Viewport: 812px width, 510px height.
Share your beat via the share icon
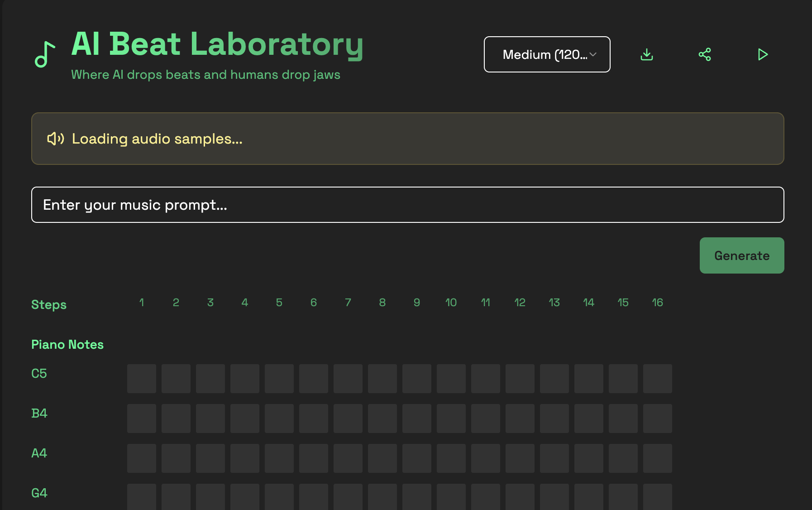[705, 54]
